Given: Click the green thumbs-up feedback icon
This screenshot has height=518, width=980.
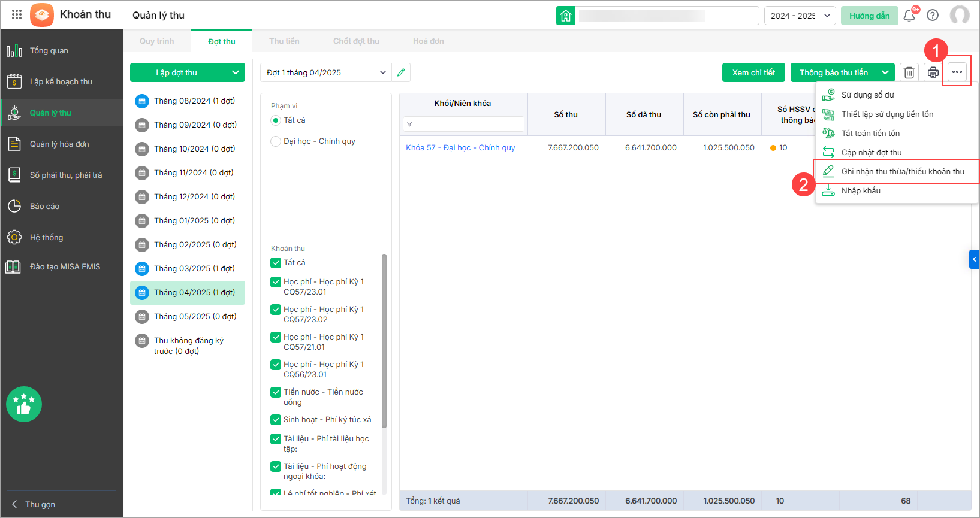Looking at the screenshot, I should click(24, 404).
